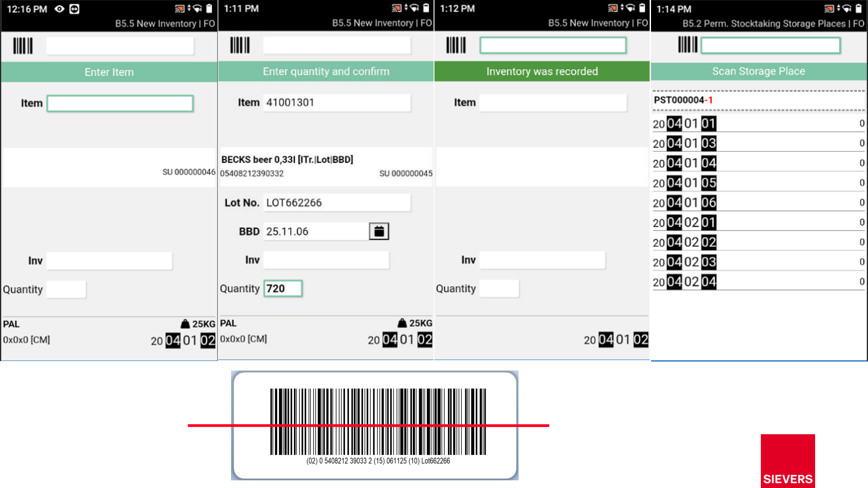Viewport: 868px width, 488px height.
Task: Select storage place 20 04 01 01
Action: (759, 123)
